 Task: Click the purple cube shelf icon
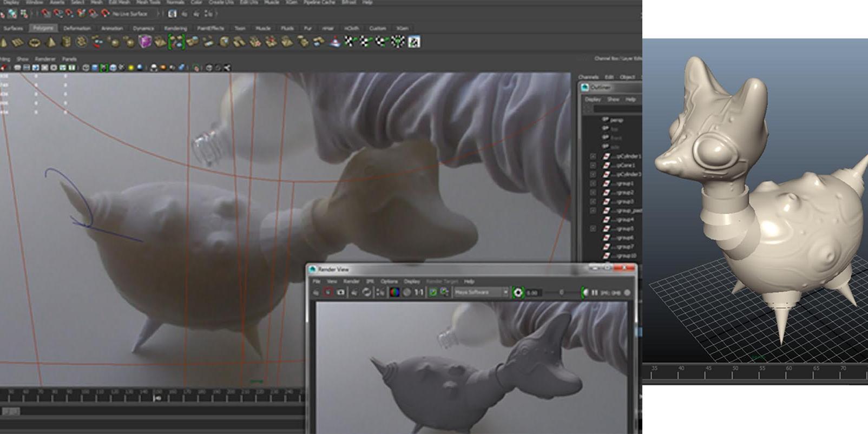coord(145,42)
